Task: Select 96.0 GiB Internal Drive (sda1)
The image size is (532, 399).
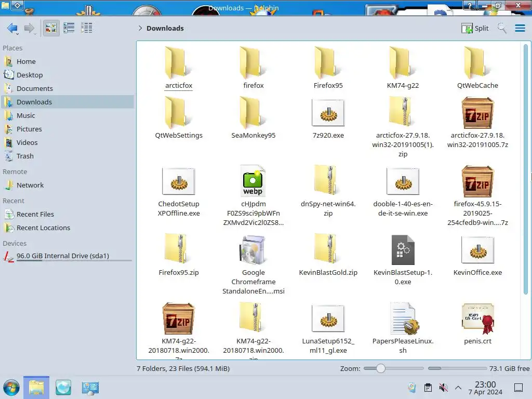Action: click(x=67, y=256)
